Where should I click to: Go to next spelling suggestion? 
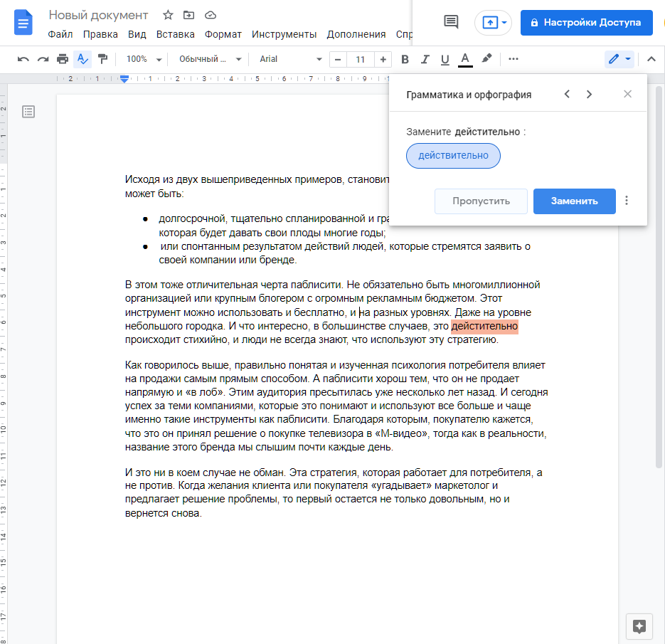589,94
